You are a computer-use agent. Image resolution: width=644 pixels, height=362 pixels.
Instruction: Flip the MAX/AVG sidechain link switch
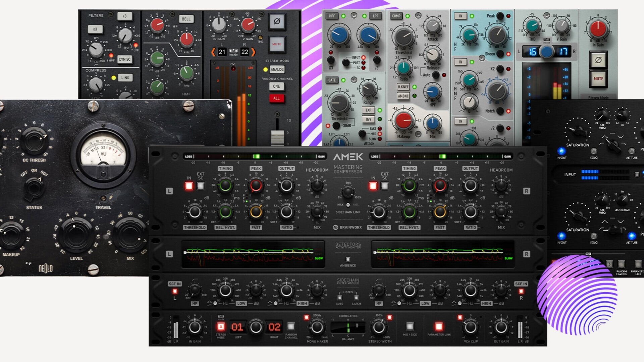coord(348,205)
